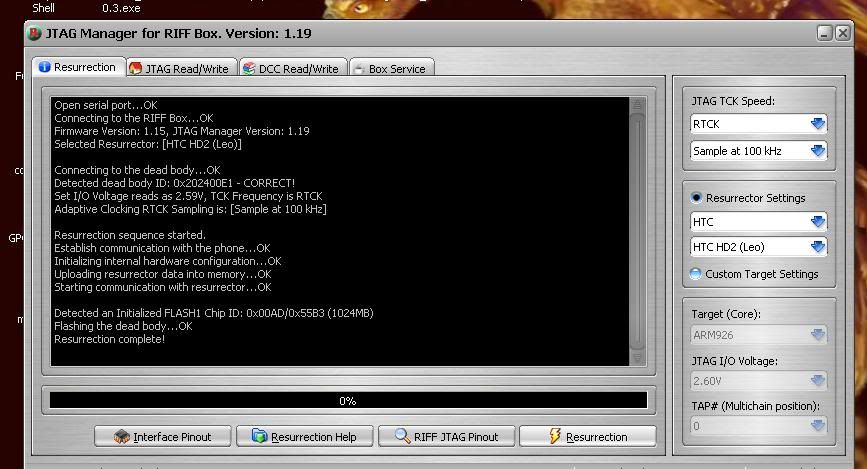This screenshot has width=867, height=469.
Task: Switch to the JTAG Read/Write tab
Action: (x=181, y=69)
